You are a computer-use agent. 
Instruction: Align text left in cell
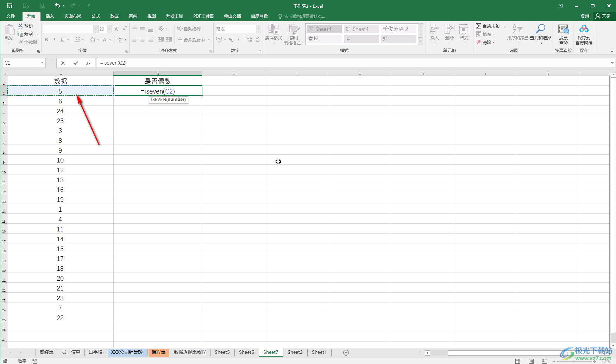point(135,40)
